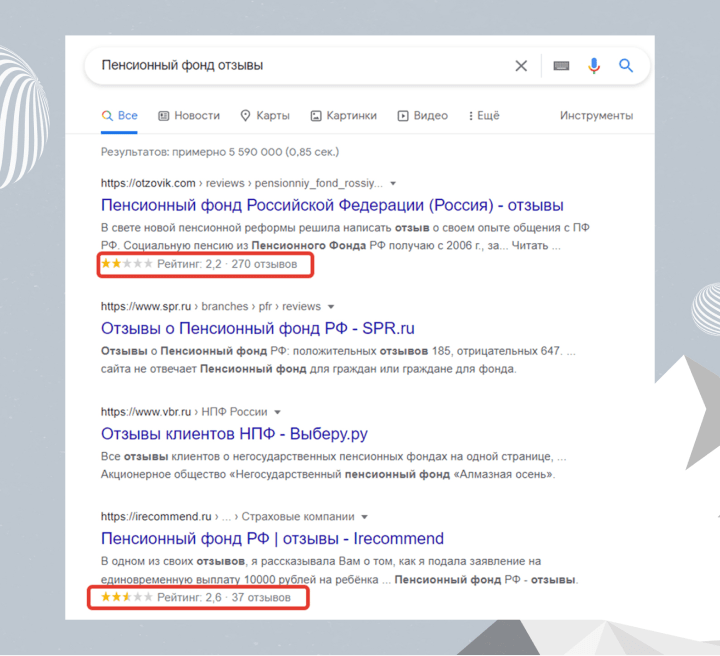Image resolution: width=720 pixels, height=656 pixels.
Task: Open the 'Инструменты' search tools
Action: click(596, 116)
